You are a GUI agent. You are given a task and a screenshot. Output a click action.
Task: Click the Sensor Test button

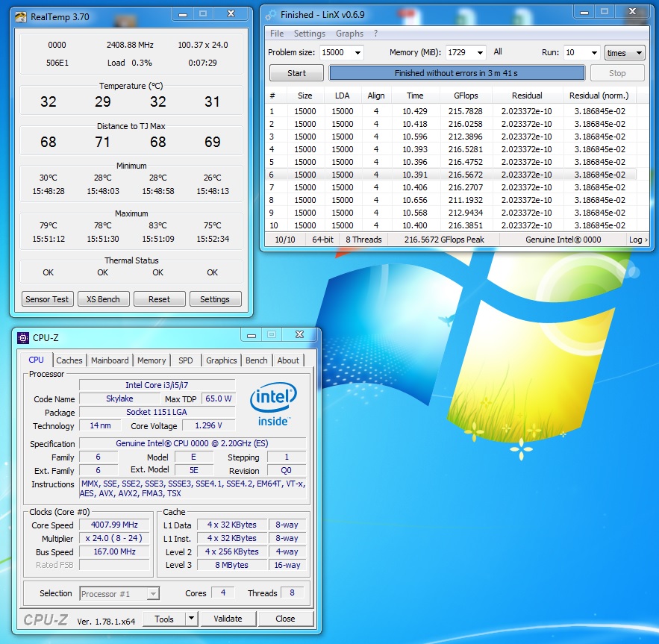click(x=47, y=299)
